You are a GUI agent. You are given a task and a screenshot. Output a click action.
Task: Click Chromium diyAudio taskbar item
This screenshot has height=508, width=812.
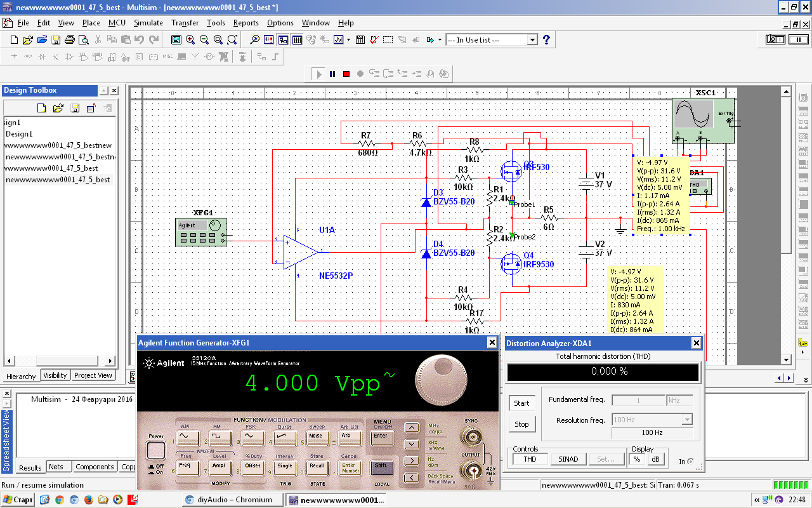coord(233,500)
